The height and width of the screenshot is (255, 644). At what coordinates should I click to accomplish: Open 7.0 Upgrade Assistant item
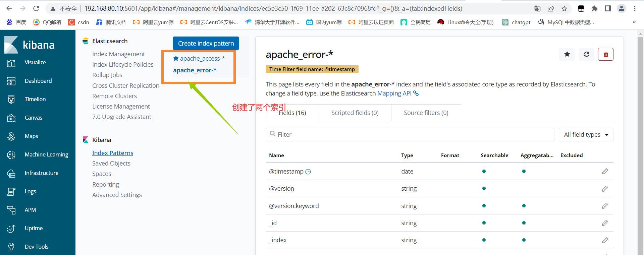coord(122,117)
